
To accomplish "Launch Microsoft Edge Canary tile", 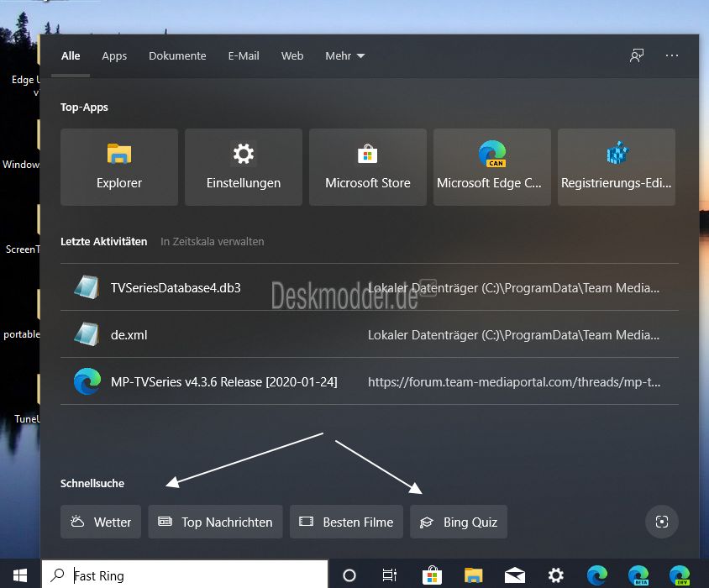I will 492,167.
